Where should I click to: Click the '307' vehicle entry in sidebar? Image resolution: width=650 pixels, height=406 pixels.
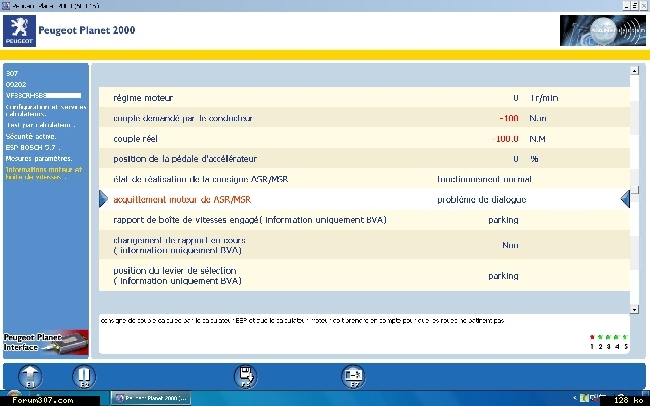(12, 73)
